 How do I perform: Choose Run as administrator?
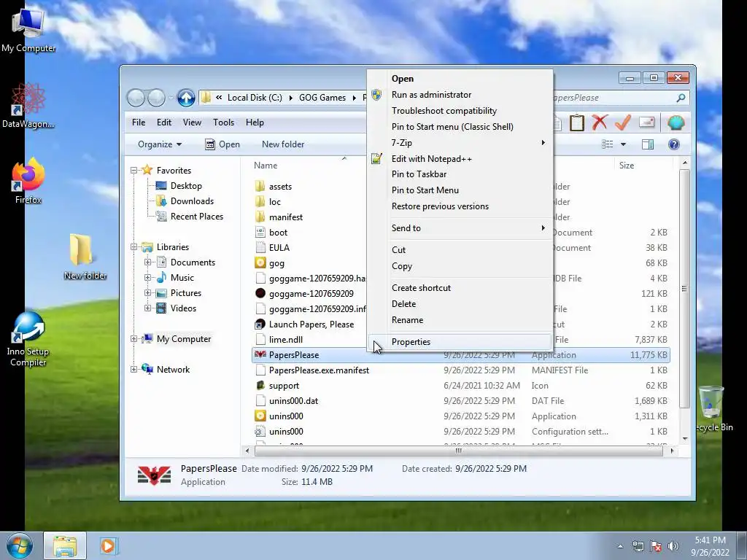coord(460,95)
